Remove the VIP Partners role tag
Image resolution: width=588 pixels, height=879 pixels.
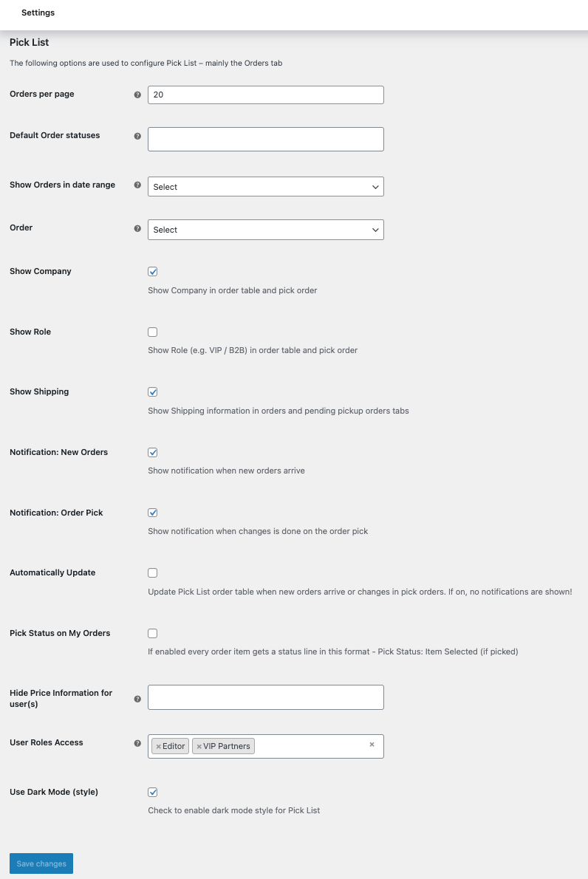click(x=199, y=747)
